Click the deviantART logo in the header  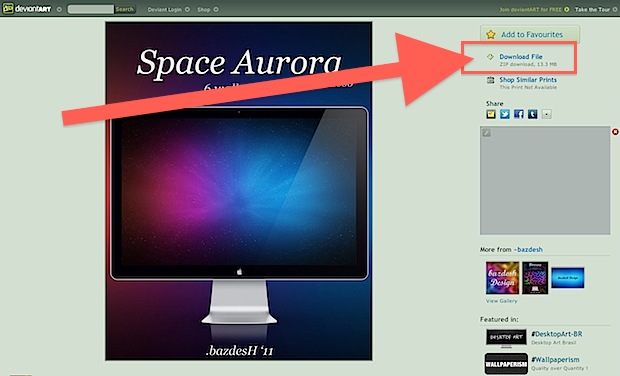27,8
